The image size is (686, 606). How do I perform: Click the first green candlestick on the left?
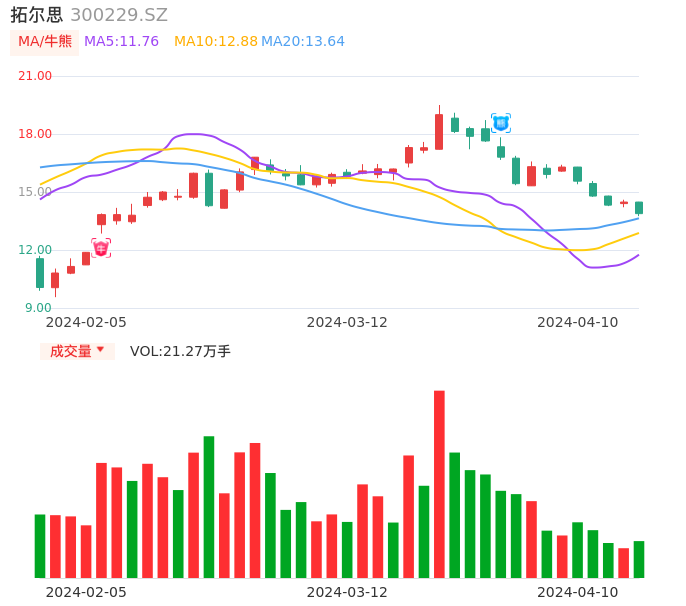click(40, 273)
